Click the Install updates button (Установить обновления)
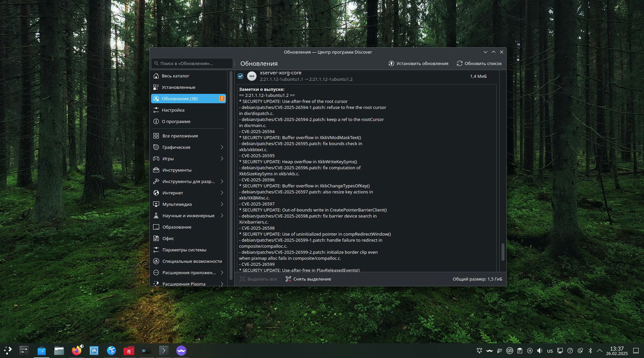The width and height of the screenshot is (644, 358). click(x=418, y=63)
